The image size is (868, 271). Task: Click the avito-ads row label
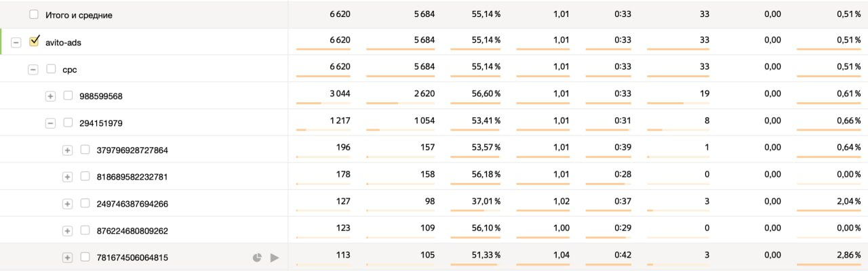[64, 42]
